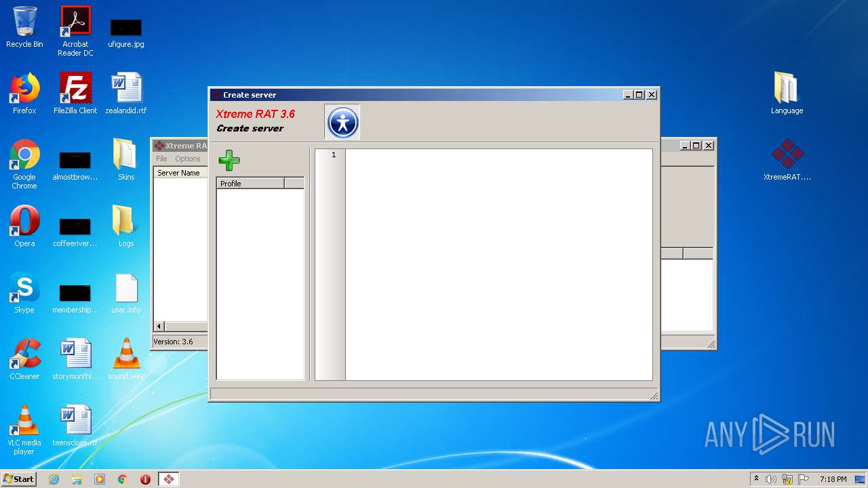Viewport: 868px width, 488px height.
Task: Click the Version: 3.6 status text
Action: (x=173, y=342)
